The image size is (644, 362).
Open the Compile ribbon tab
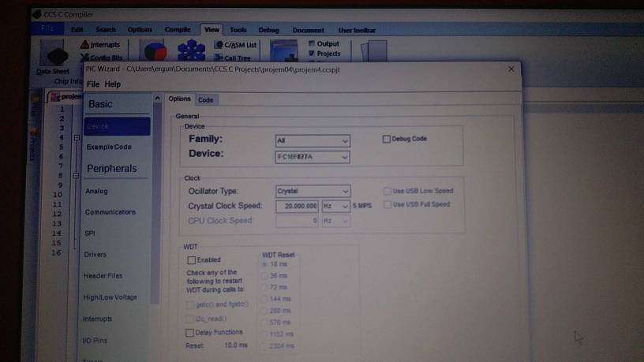point(178,29)
